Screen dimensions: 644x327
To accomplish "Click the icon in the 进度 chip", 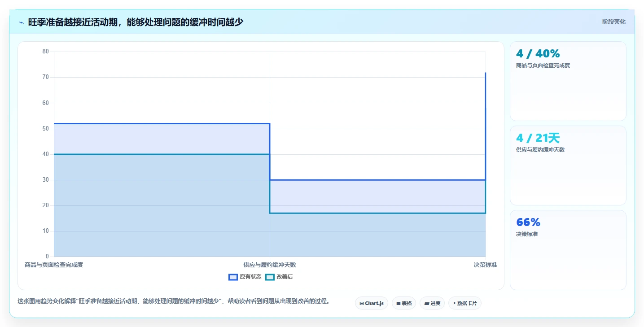I will coord(426,304).
